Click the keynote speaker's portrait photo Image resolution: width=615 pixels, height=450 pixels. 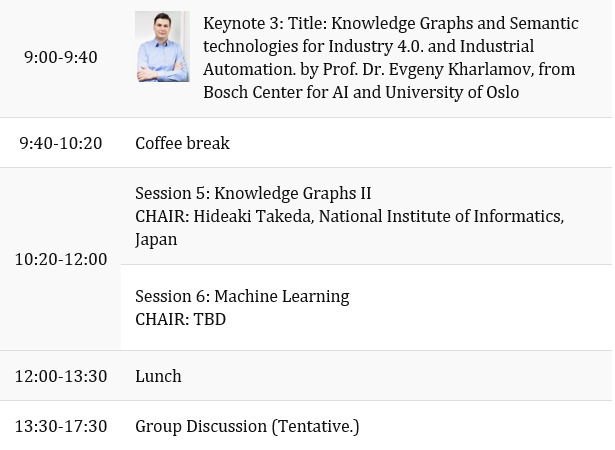click(162, 47)
